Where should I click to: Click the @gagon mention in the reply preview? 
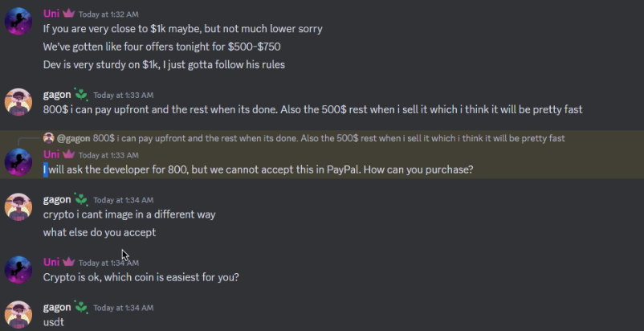click(73, 138)
